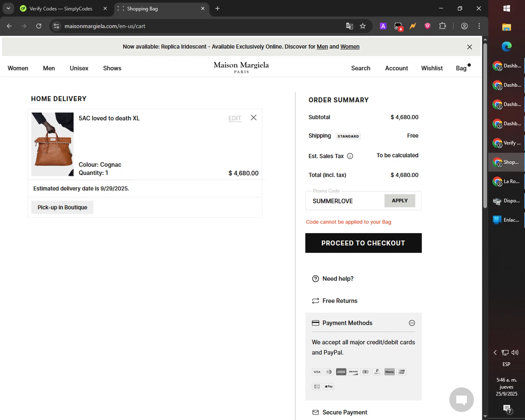Follow the Women link in the banner
This screenshot has height=420, width=525.
tap(350, 47)
